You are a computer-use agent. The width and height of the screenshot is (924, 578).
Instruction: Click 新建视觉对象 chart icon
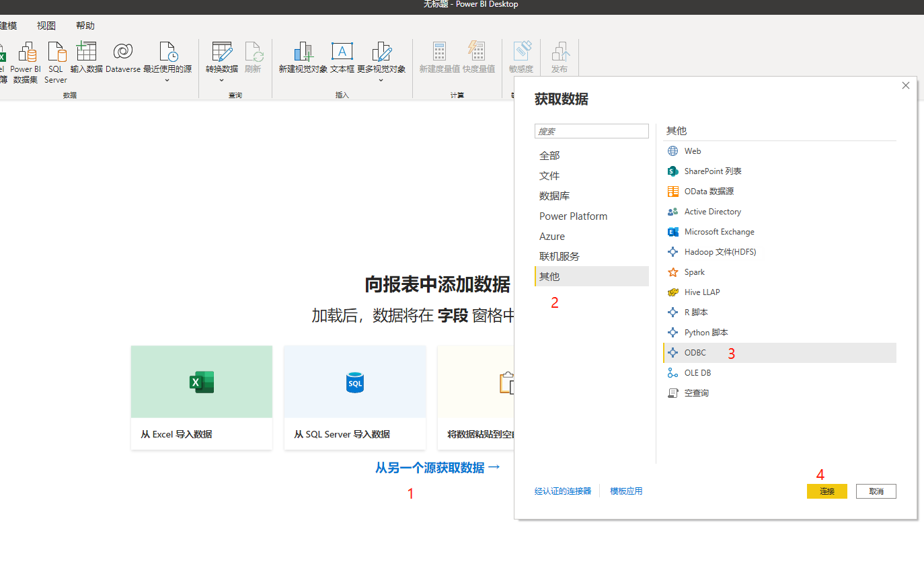pyautogui.click(x=303, y=52)
